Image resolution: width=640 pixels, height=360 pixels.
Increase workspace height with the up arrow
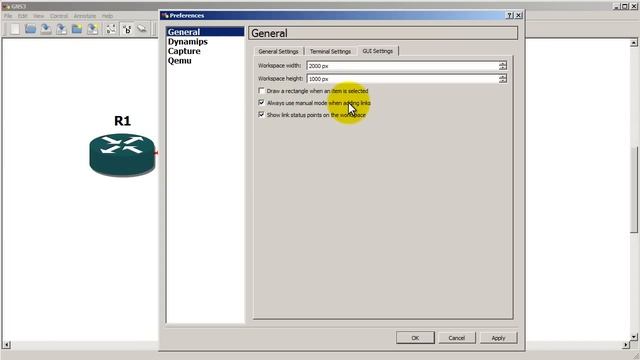pos(502,76)
